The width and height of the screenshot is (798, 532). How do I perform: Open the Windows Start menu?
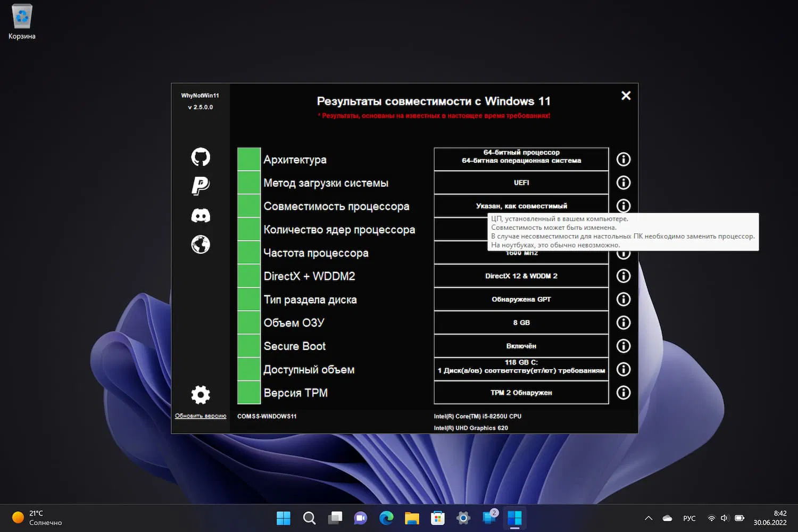[284, 518]
